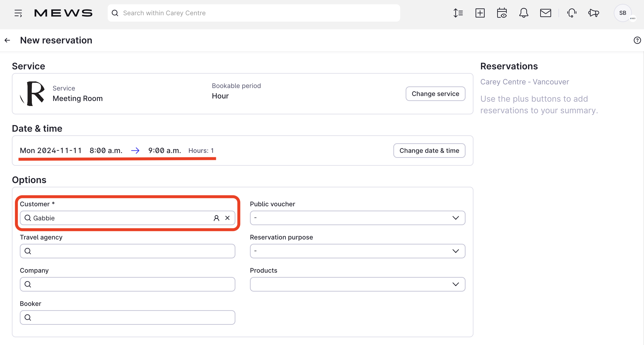Open the envelope messages icon
Viewport: 644px width, 345px height.
point(545,13)
